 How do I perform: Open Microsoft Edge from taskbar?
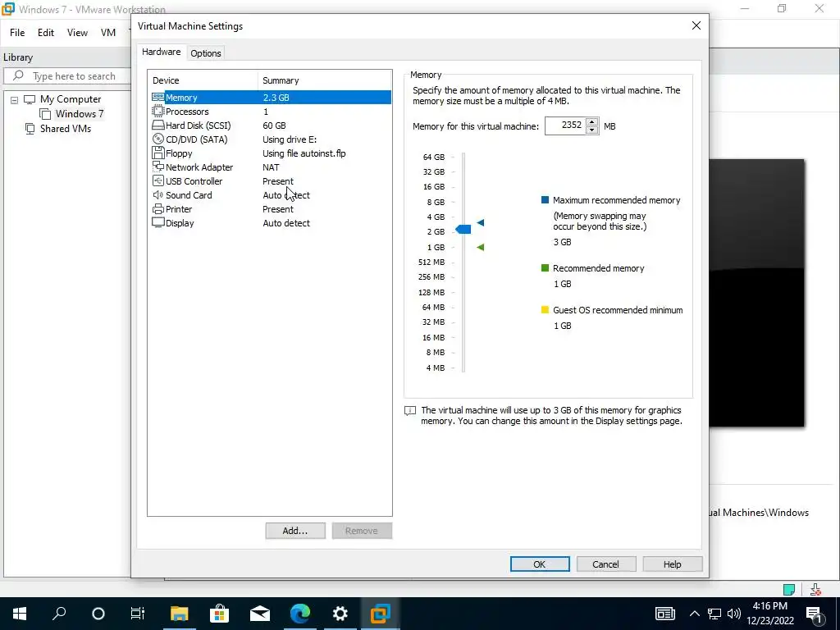pos(300,614)
